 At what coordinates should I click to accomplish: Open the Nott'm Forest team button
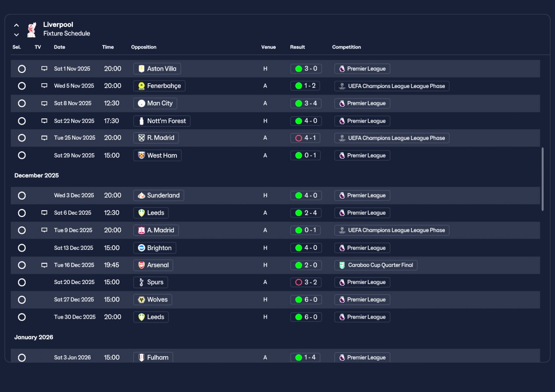162,121
